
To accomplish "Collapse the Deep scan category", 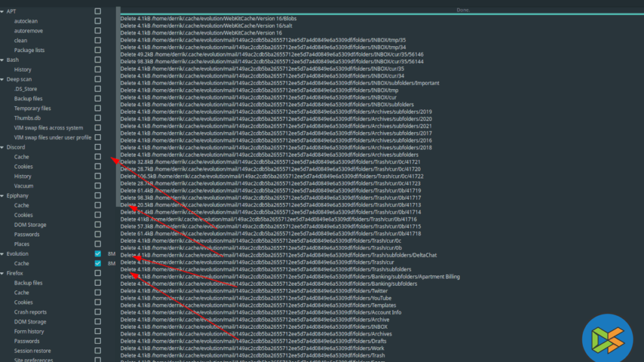I will [x=2, y=79].
